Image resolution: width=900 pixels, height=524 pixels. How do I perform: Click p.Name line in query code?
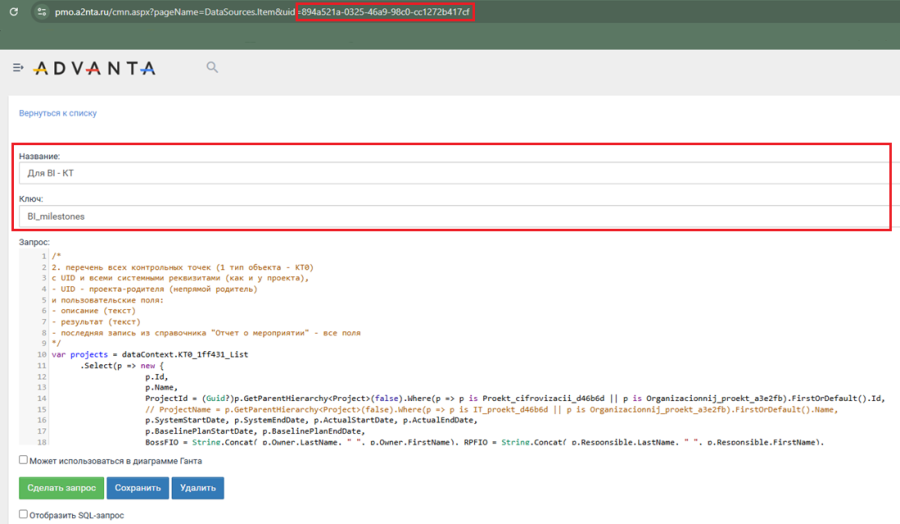161,387
